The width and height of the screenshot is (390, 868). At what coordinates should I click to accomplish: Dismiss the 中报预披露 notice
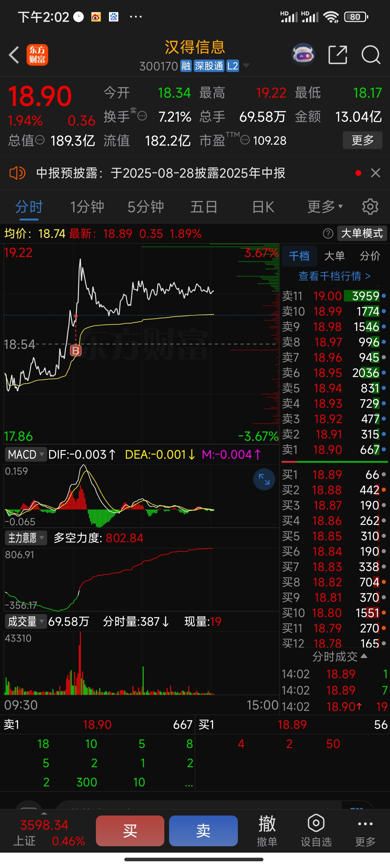[x=376, y=173]
